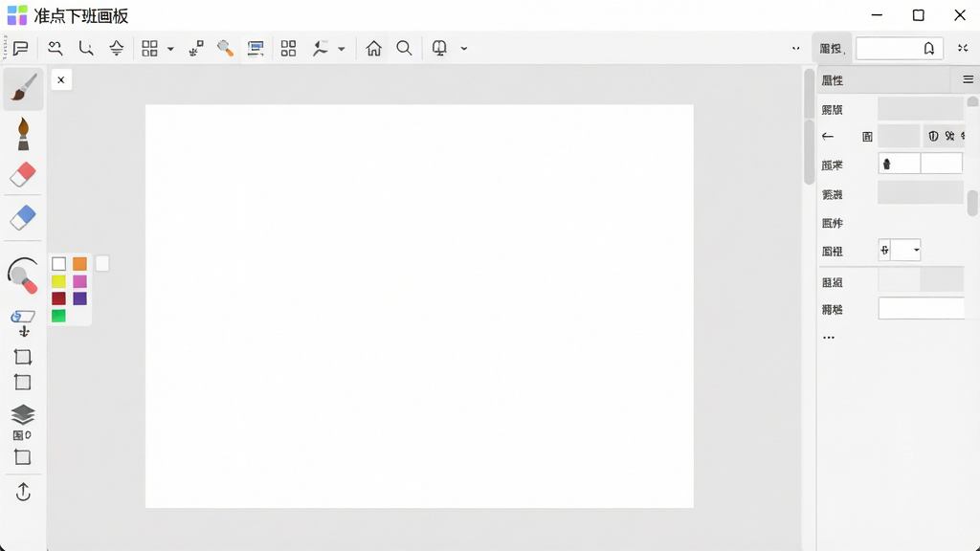Click the bell icon in search box

(929, 48)
